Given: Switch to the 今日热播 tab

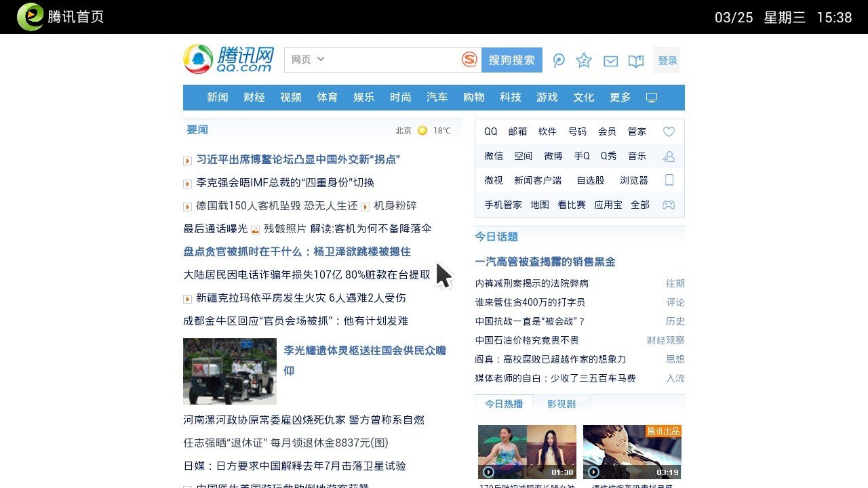Looking at the screenshot, I should coord(504,404).
